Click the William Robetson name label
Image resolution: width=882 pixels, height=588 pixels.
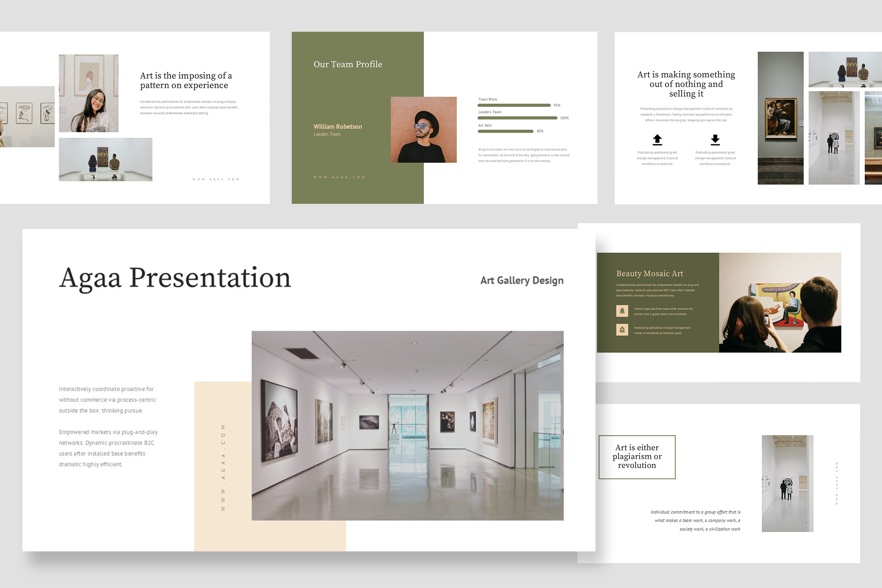pyautogui.click(x=338, y=127)
